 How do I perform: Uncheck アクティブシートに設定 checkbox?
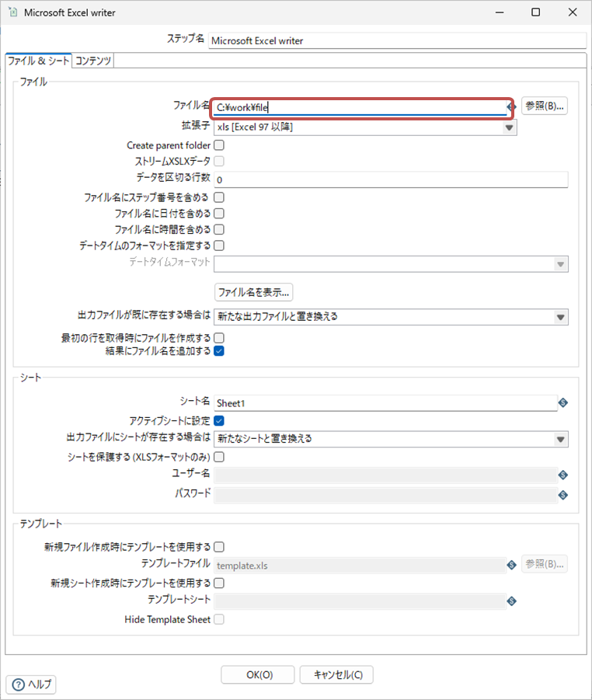(219, 420)
